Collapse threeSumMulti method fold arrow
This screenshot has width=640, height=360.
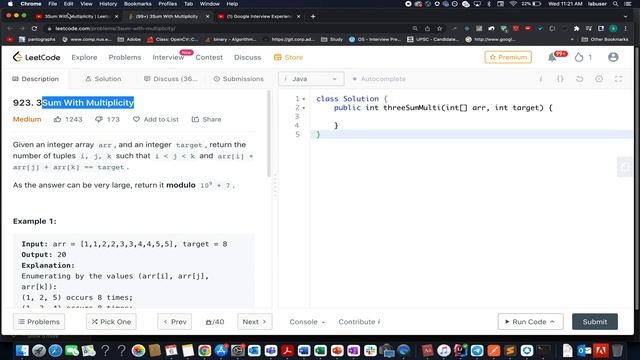pyautogui.click(x=304, y=108)
